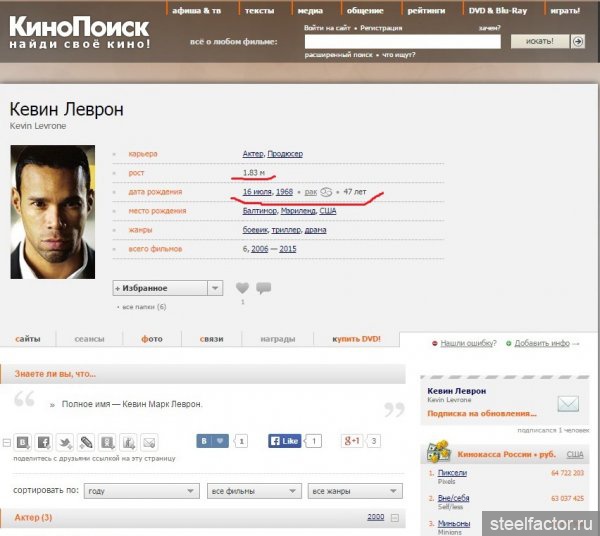This screenshot has height=536, width=600.
Task: Share page via LiveJournal pencil icon
Action: point(86,443)
